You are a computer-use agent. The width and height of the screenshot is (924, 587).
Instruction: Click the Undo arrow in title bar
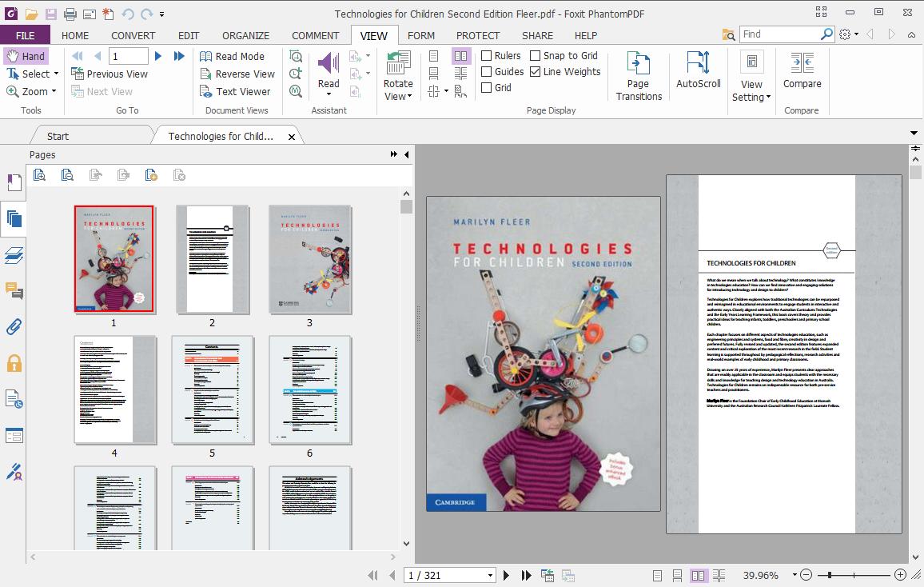(x=127, y=14)
